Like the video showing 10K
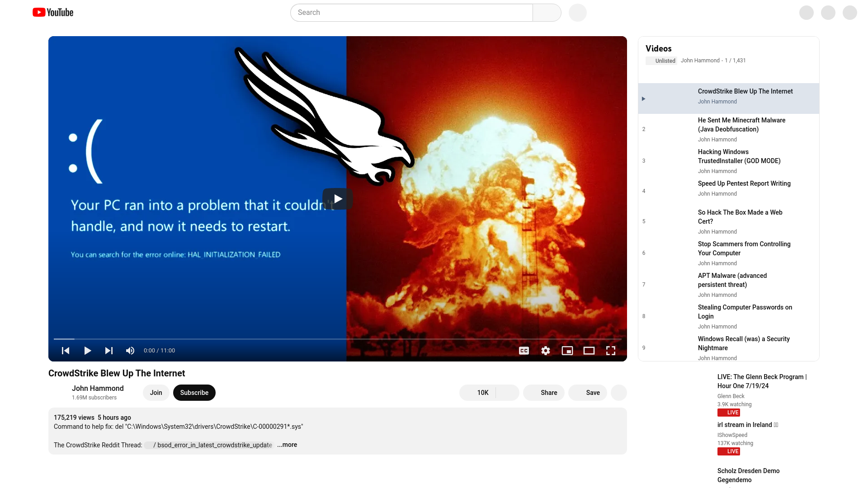This screenshot has width=868, height=488. pyautogui.click(x=477, y=393)
